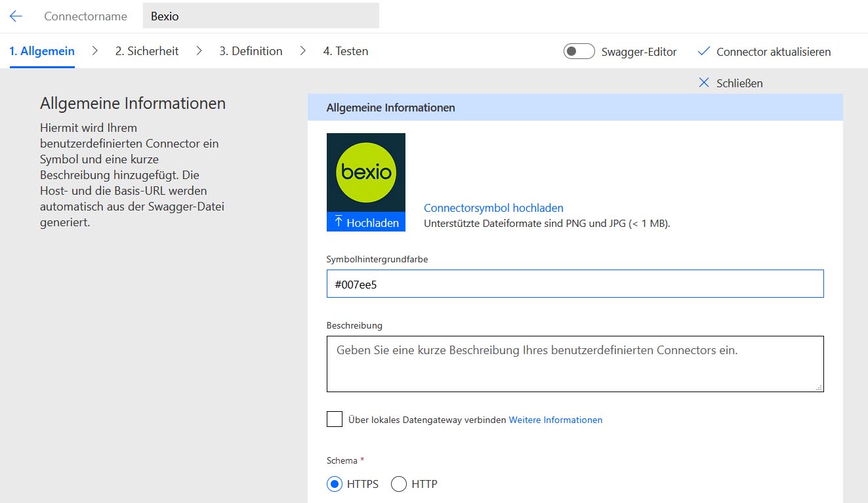Click the Connector aktualisieren checkmark icon
The height and width of the screenshot is (503, 868).
(x=704, y=51)
